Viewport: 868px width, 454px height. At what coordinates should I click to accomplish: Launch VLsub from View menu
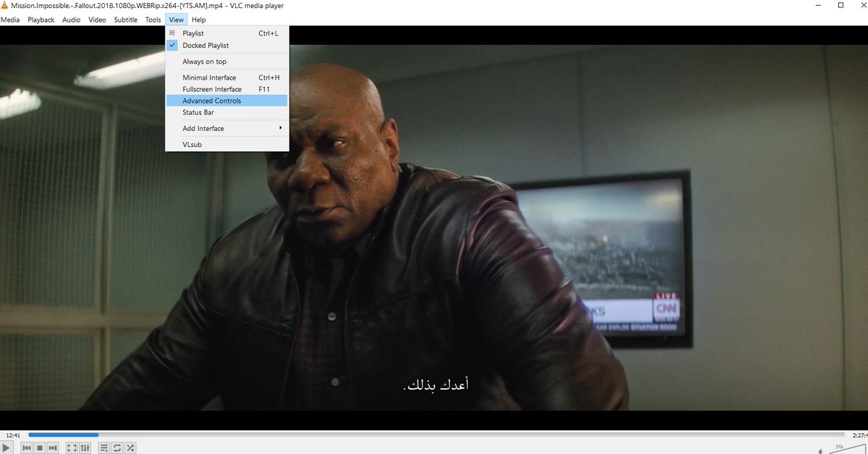(226, 144)
